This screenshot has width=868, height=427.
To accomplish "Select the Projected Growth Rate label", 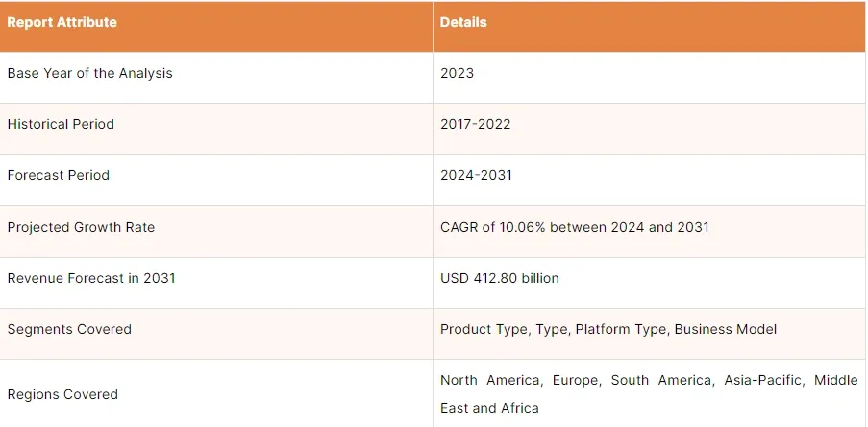I will tap(81, 227).
